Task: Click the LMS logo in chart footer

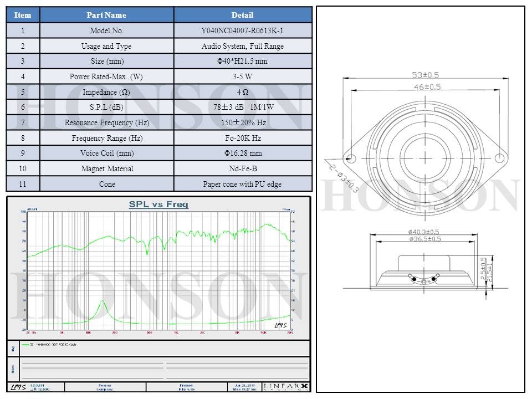Action: coord(16,386)
